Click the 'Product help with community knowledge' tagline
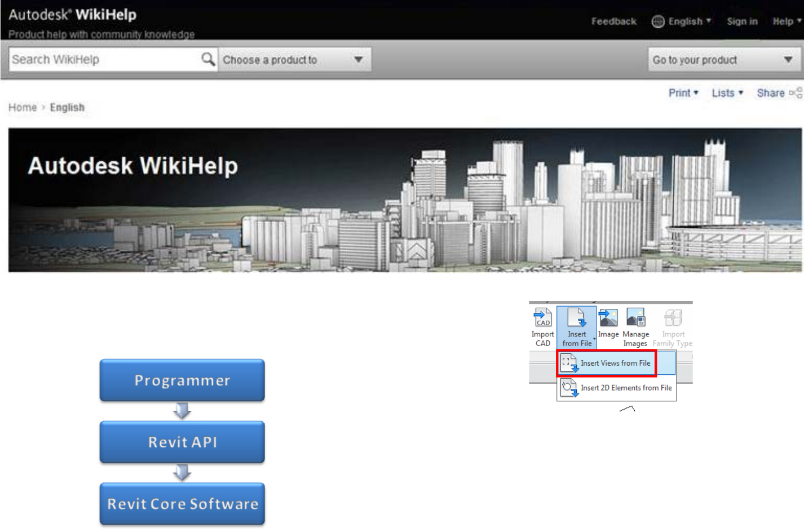804x532 pixels. [x=101, y=34]
